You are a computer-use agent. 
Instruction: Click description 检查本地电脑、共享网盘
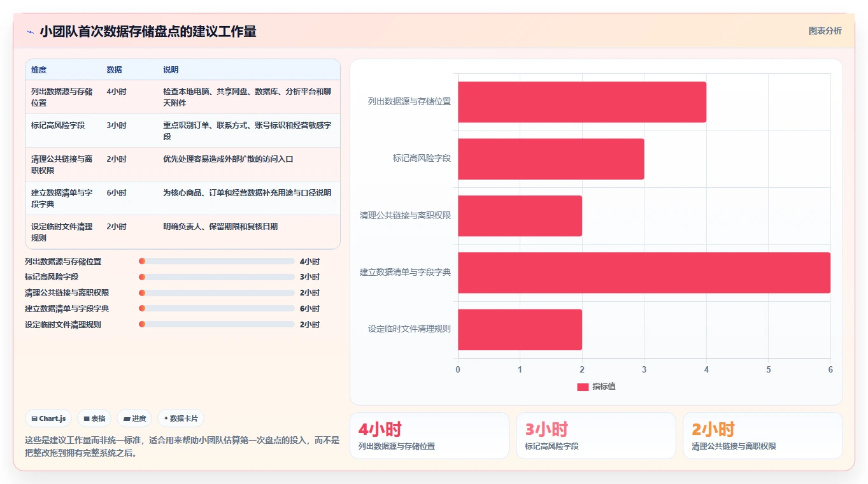[x=247, y=97]
